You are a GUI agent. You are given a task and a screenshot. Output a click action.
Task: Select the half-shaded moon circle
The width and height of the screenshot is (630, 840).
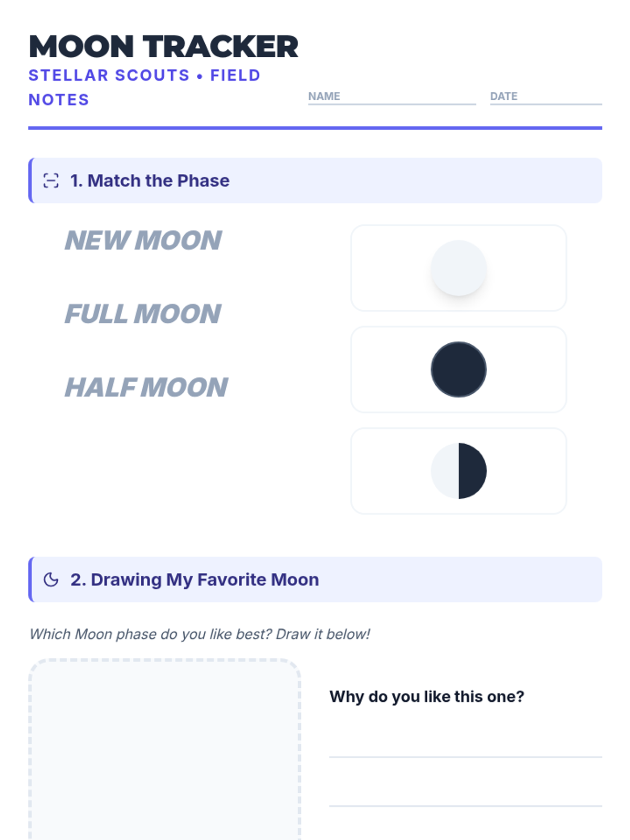point(459,471)
